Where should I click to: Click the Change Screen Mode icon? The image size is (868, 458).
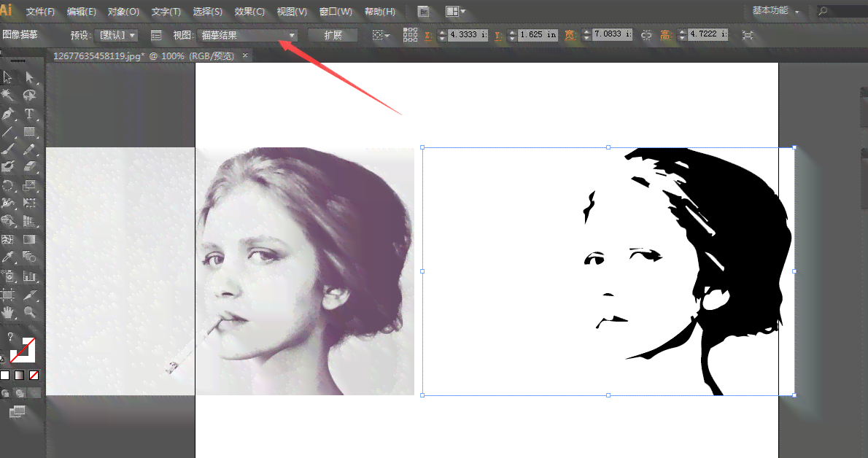pos(18,411)
